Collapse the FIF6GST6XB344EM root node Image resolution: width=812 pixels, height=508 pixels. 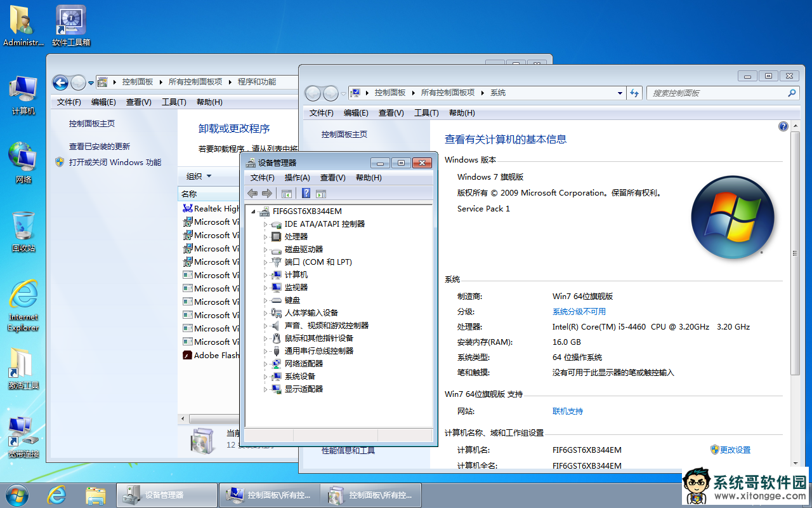(254, 211)
